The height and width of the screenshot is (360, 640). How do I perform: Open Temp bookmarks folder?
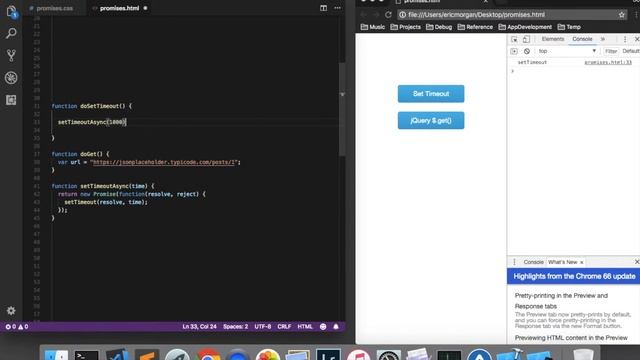pos(569,27)
